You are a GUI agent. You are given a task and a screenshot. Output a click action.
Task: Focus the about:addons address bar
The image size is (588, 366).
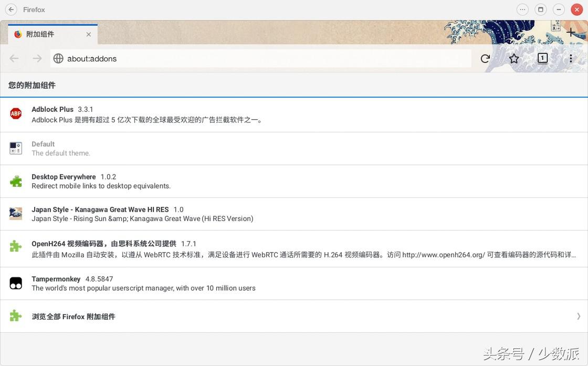point(260,58)
